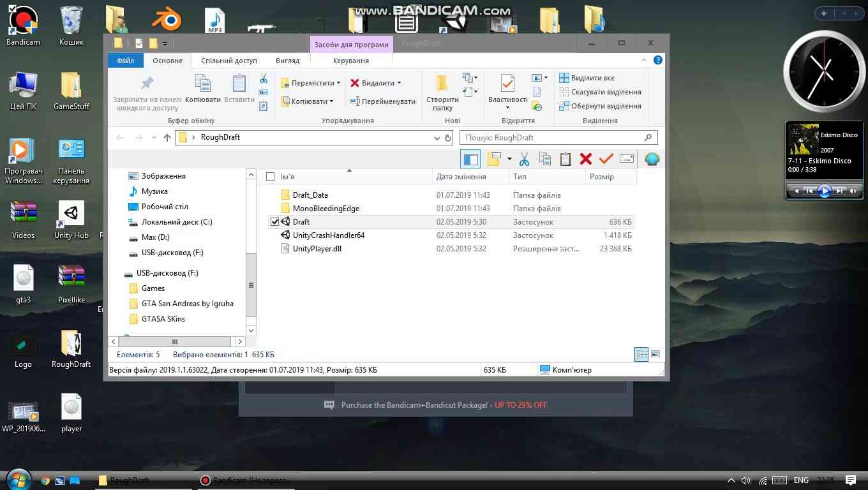This screenshot has width=868, height=490.
Task: Click the Копіювати copy icon in clipboard group
Action: [203, 89]
